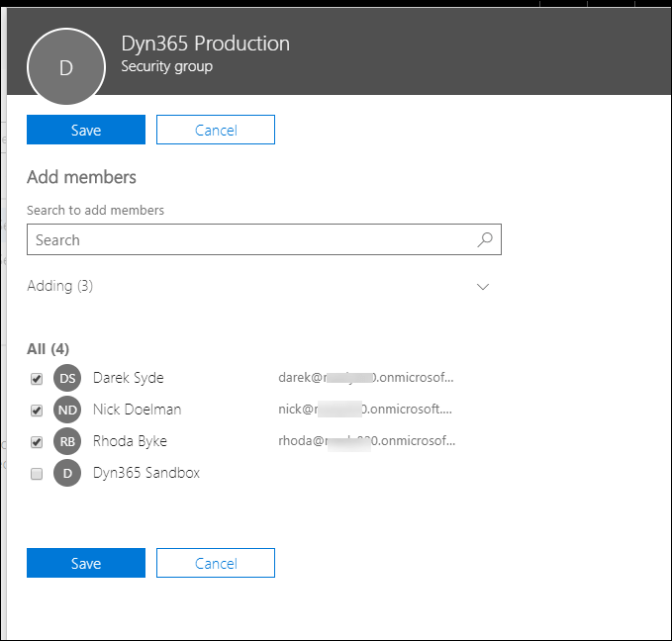The width and height of the screenshot is (672, 641).
Task: Click the Dyn365 Sandbox name
Action: coord(146,473)
